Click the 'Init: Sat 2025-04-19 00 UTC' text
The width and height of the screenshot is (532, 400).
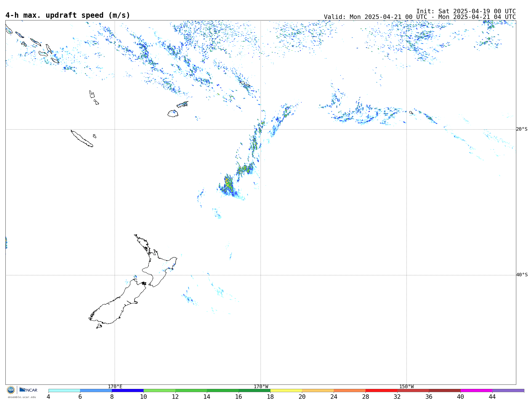(x=466, y=11)
